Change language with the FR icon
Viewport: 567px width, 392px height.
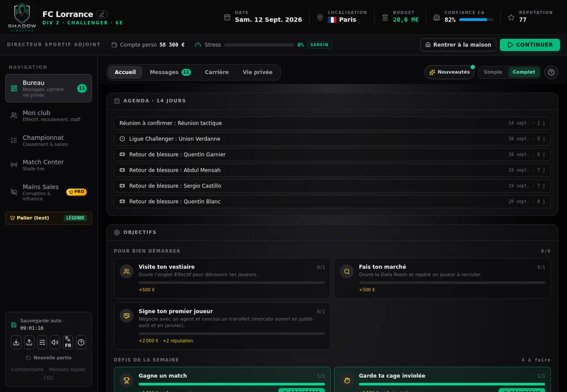[68, 343]
